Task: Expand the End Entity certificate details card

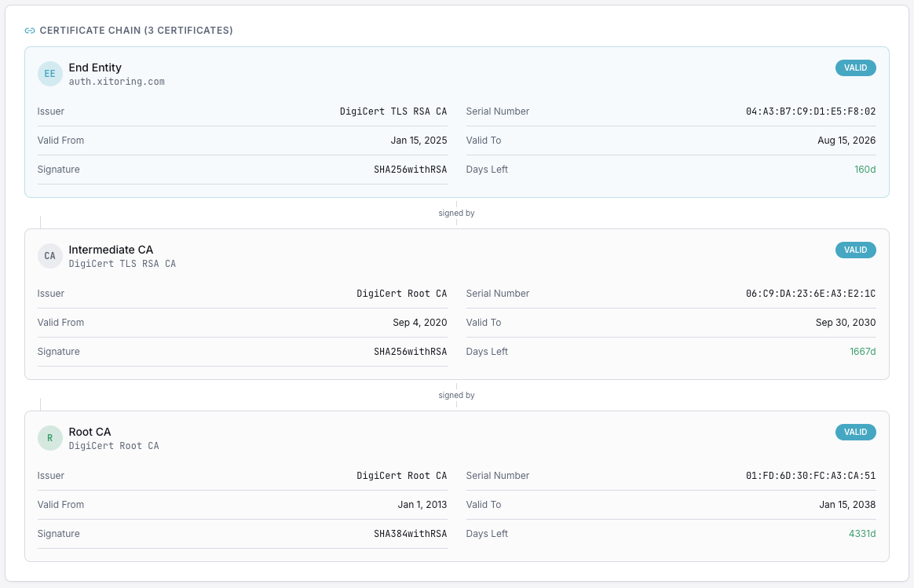Action: 457,73
